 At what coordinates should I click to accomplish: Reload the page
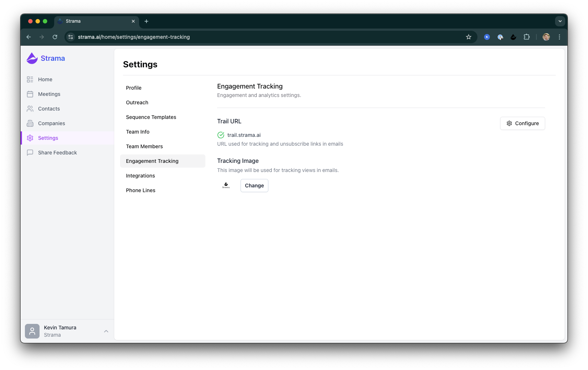click(x=55, y=37)
